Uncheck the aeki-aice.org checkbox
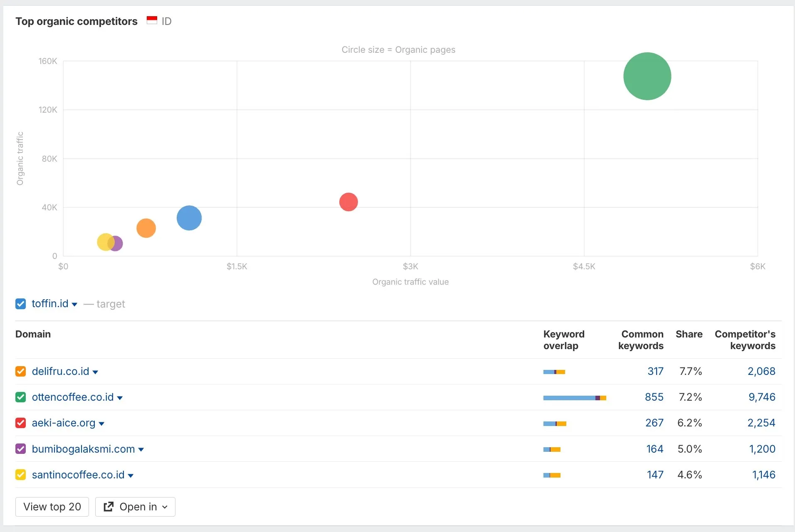This screenshot has width=795, height=532. [x=21, y=423]
